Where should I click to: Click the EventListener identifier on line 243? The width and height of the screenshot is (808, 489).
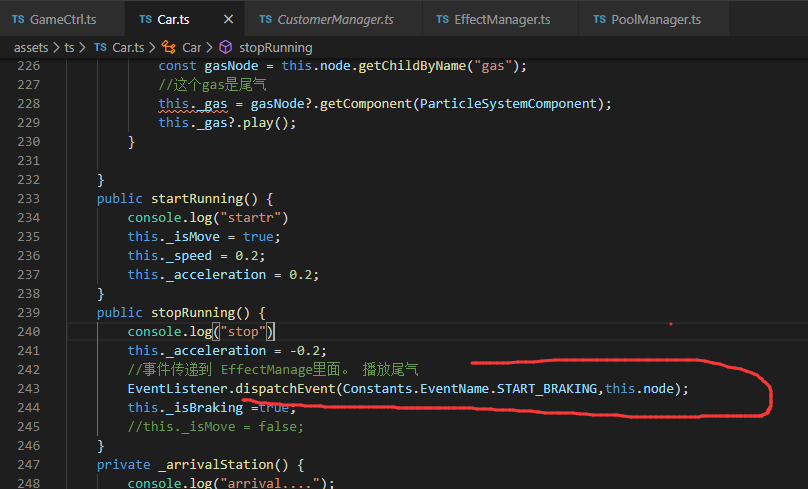pyautogui.click(x=178, y=389)
